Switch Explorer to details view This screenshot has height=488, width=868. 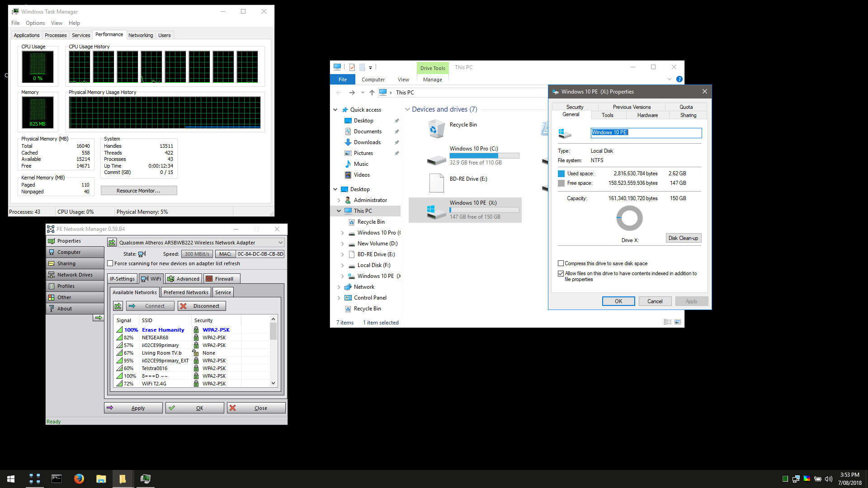pyautogui.click(x=668, y=322)
